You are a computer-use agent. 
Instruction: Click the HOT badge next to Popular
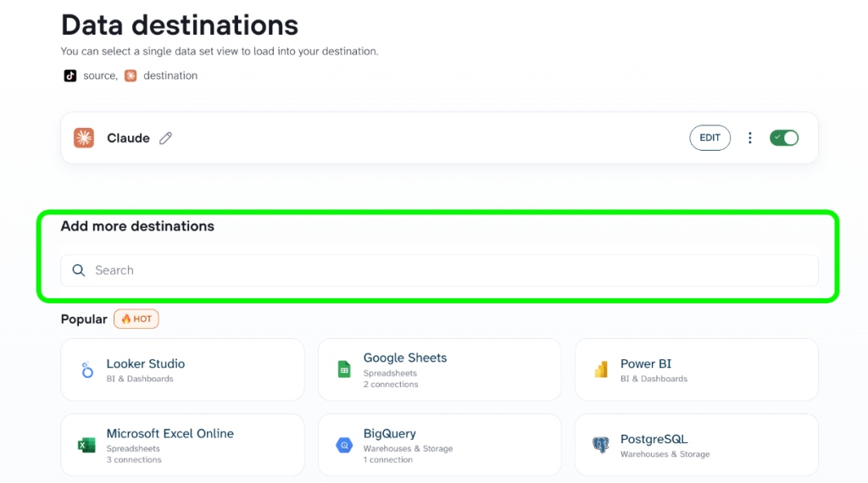tap(136, 319)
